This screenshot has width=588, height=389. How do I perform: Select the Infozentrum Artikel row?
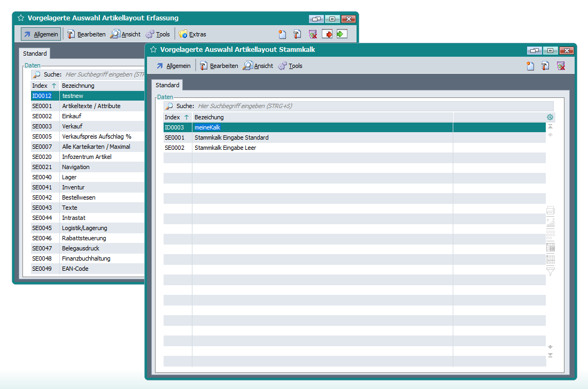[x=87, y=157]
